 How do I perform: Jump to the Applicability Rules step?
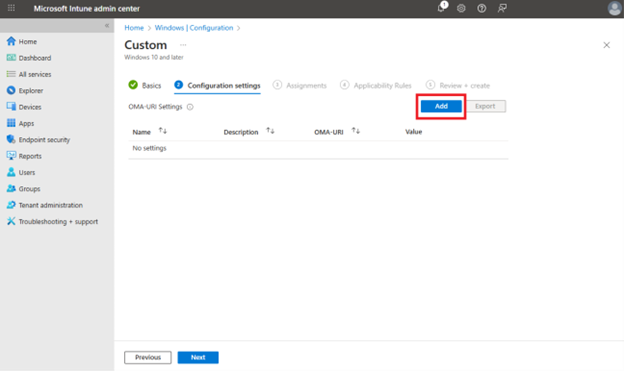(x=376, y=85)
